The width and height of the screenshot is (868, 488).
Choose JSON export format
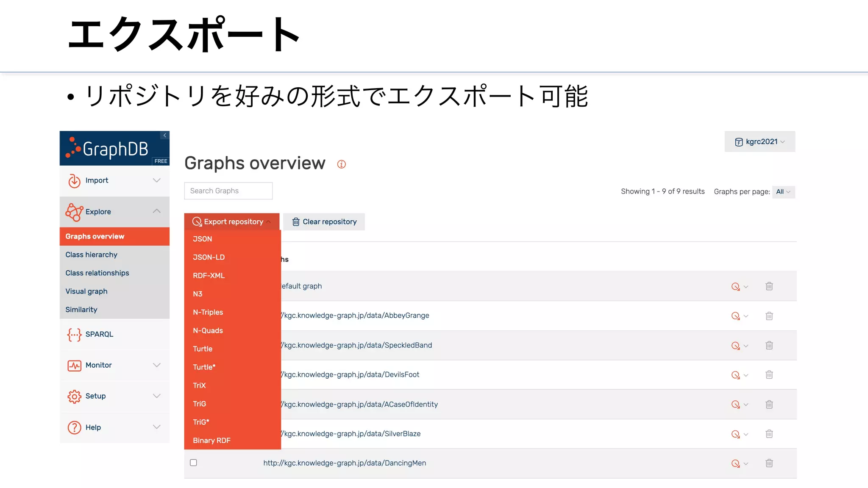(232, 239)
